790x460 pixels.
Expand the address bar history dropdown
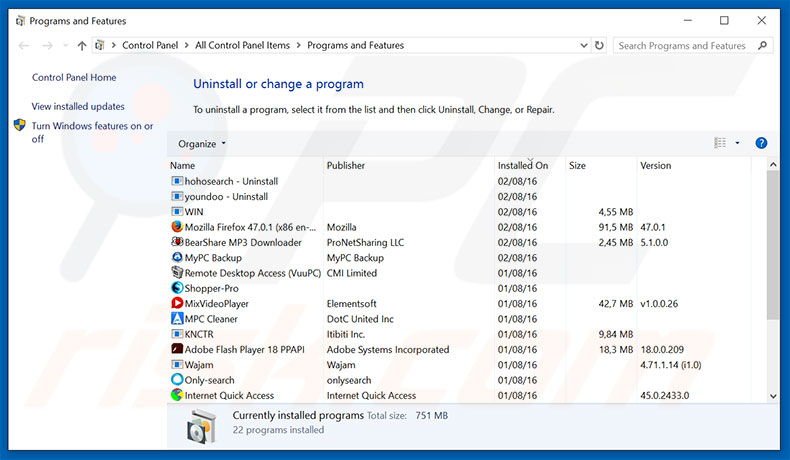click(583, 45)
